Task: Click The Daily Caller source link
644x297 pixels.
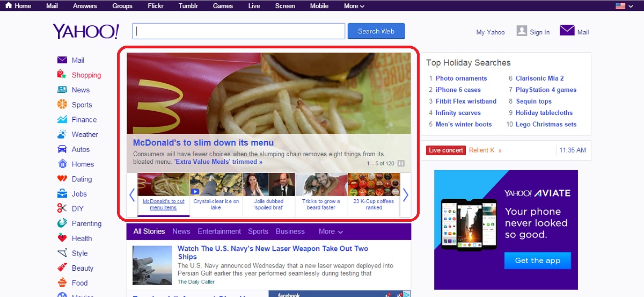Action: 196,282
